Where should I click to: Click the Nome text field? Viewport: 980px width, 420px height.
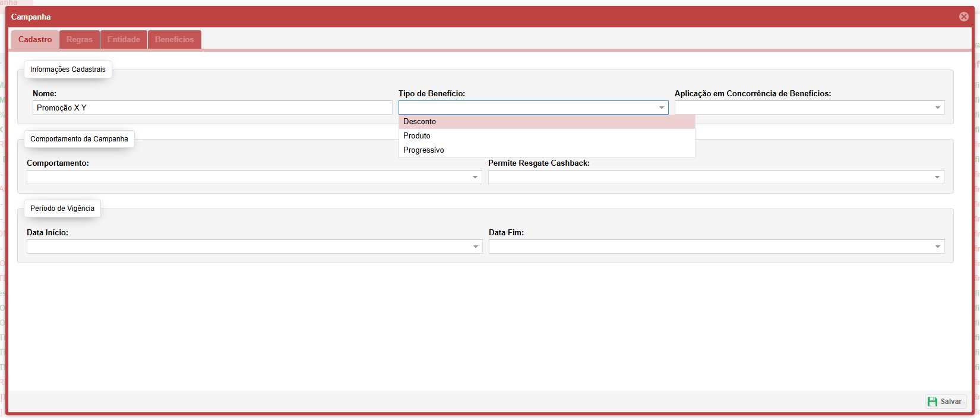(212, 108)
